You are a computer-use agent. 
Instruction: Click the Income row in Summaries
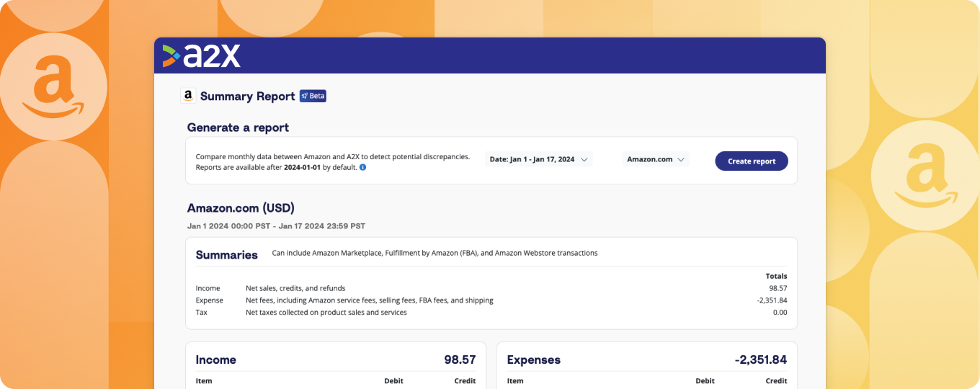(x=208, y=288)
